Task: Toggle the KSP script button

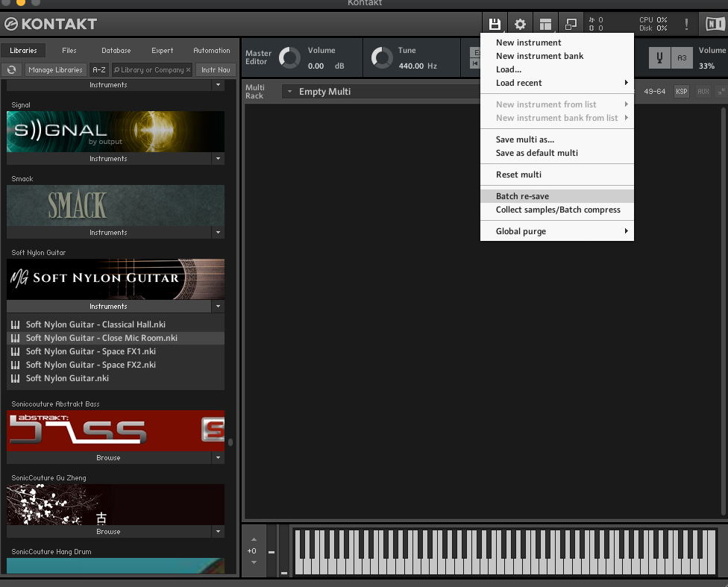Action: pyautogui.click(x=682, y=92)
